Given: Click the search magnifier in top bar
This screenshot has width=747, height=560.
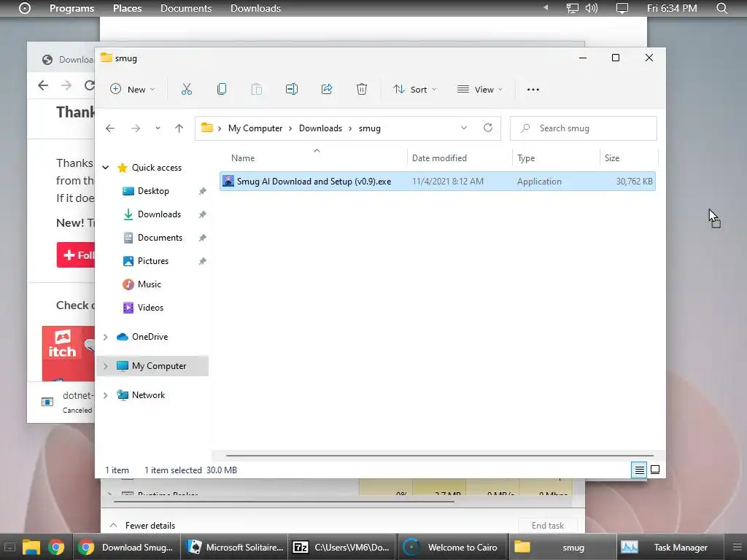Looking at the screenshot, I should pyautogui.click(x=722, y=8).
